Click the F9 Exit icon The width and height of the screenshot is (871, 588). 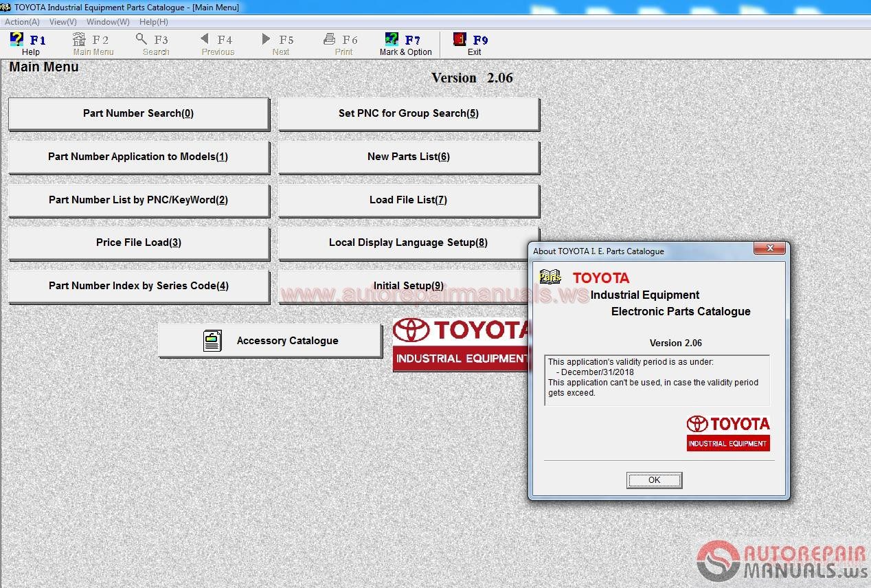point(458,39)
